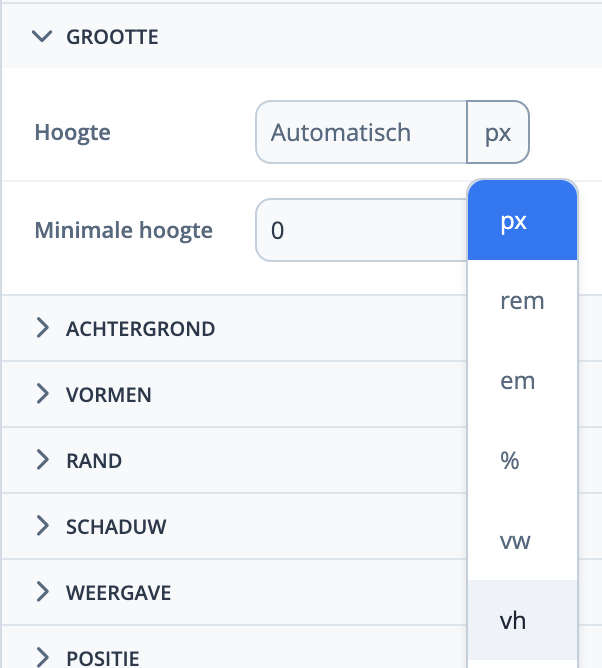The image size is (602, 668).
Task: Select rem unit option
Action: point(522,301)
